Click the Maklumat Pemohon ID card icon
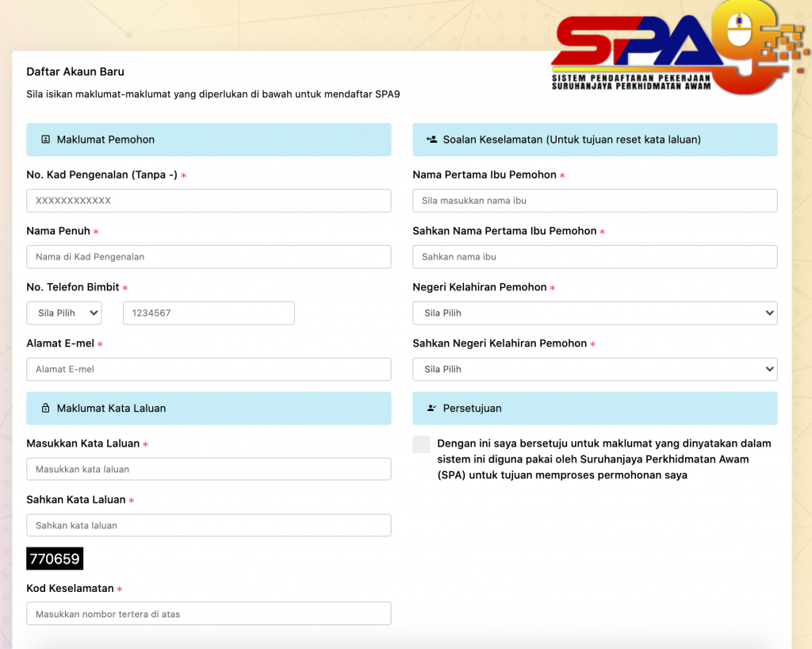 click(x=45, y=140)
